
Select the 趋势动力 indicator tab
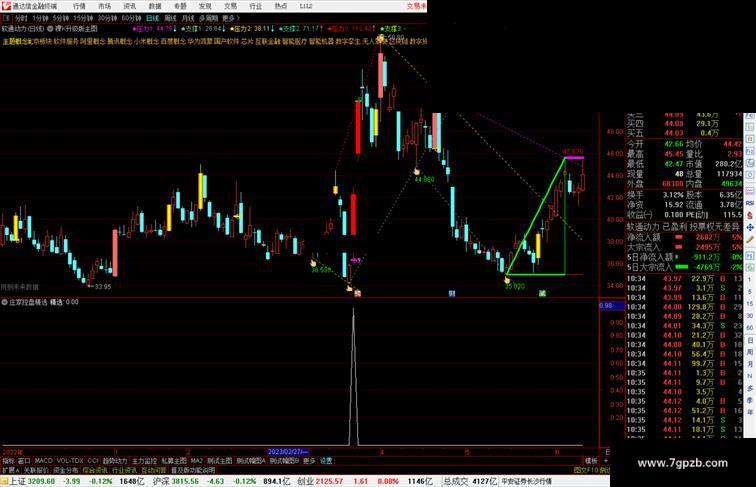115,461
